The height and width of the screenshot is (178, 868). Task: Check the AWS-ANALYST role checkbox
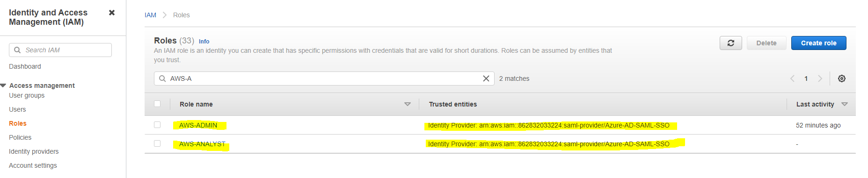(157, 143)
